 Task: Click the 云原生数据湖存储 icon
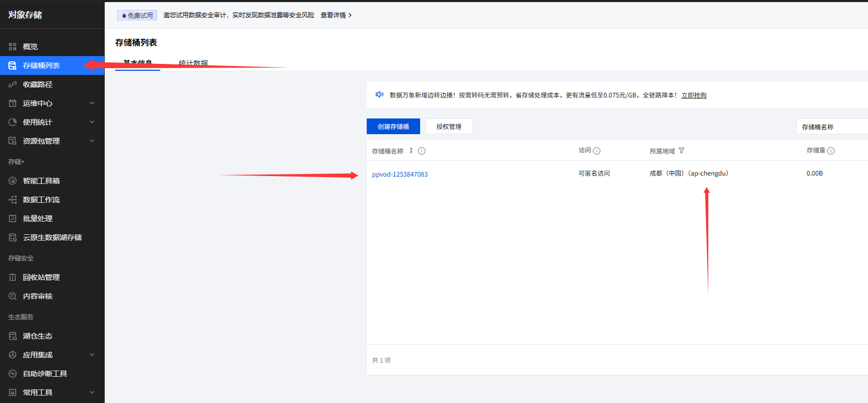[x=13, y=237]
